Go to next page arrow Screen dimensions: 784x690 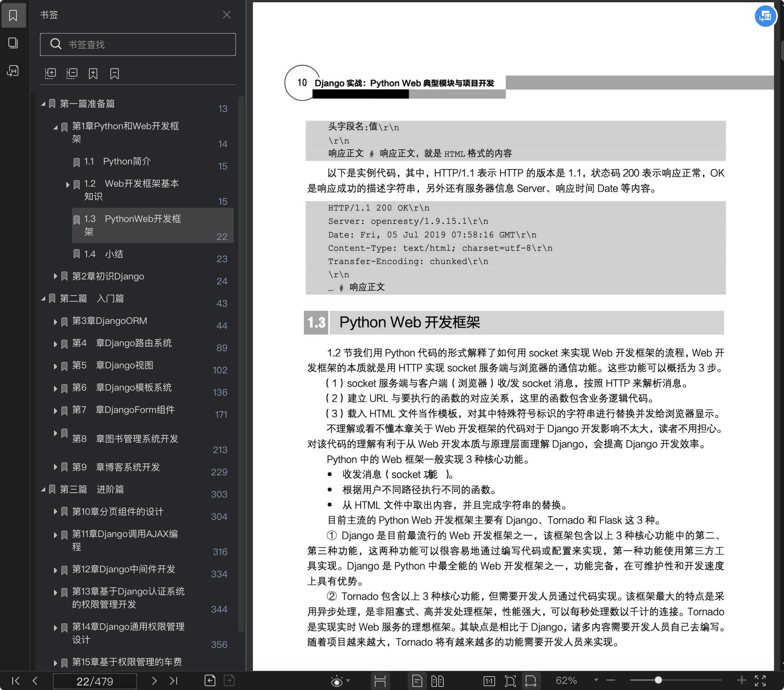[154, 681]
